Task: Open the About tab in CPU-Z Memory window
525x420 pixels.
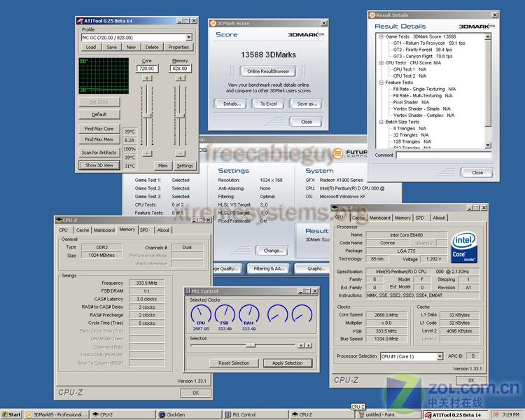Action: [x=163, y=230]
